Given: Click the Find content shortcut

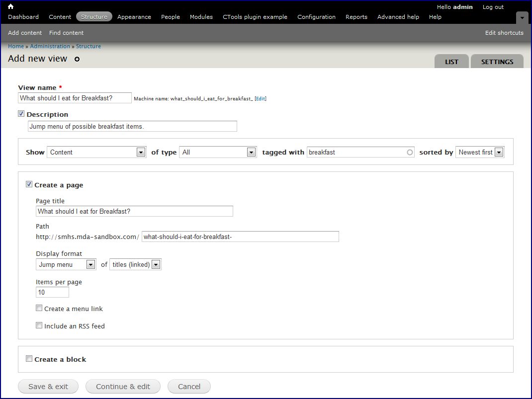Looking at the screenshot, I should 66,33.
